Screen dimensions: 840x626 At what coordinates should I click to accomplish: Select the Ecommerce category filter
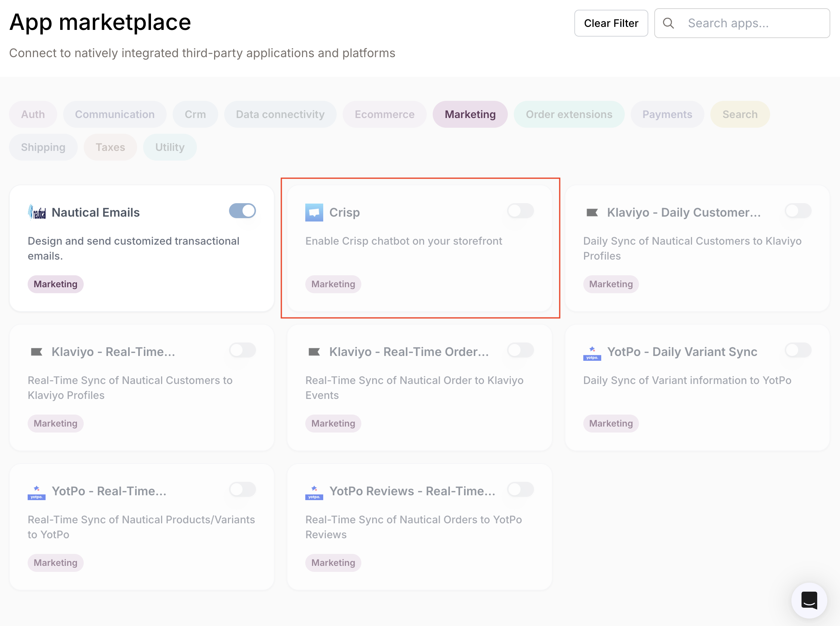(x=384, y=114)
